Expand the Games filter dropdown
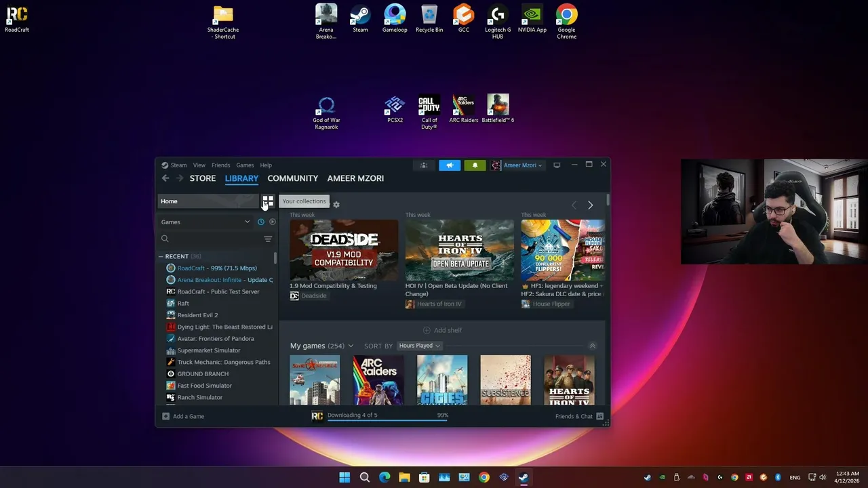The width and height of the screenshot is (868, 488). tap(205, 222)
